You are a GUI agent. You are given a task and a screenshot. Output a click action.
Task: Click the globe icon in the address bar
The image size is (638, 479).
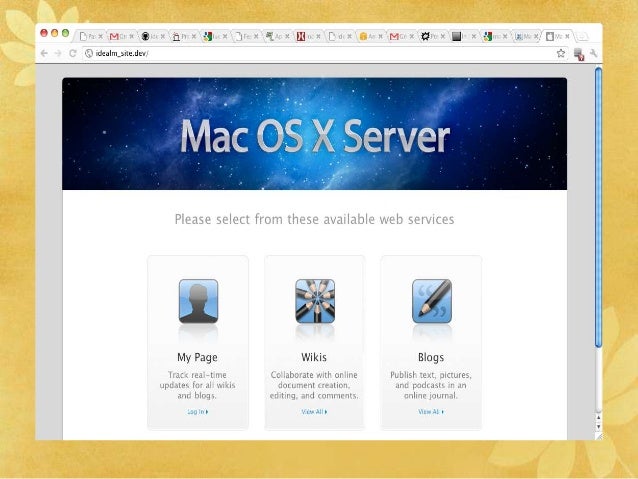(89, 53)
